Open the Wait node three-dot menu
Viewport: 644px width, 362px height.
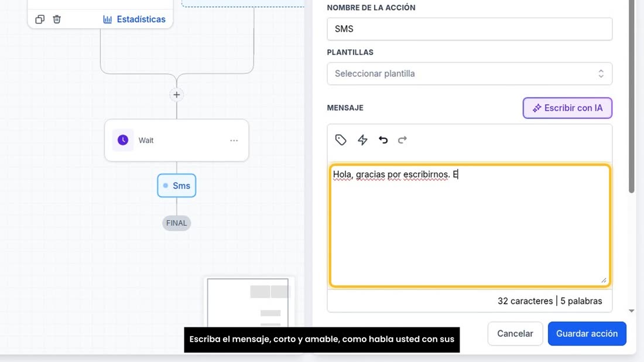pos(234,141)
